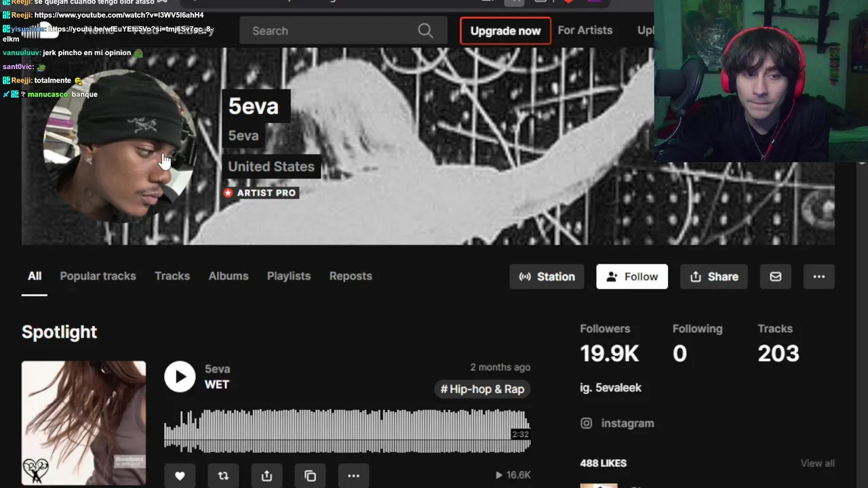
Task: Open the instagram profile link
Action: click(x=617, y=423)
